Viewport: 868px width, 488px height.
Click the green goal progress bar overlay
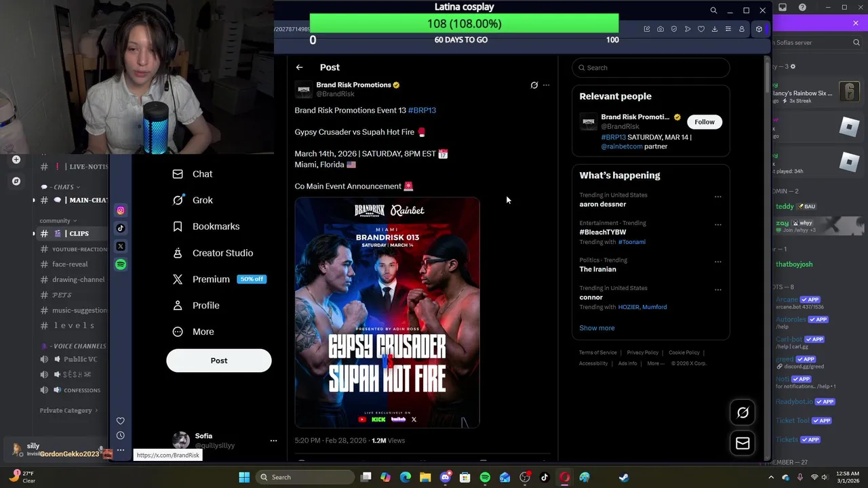465,24
